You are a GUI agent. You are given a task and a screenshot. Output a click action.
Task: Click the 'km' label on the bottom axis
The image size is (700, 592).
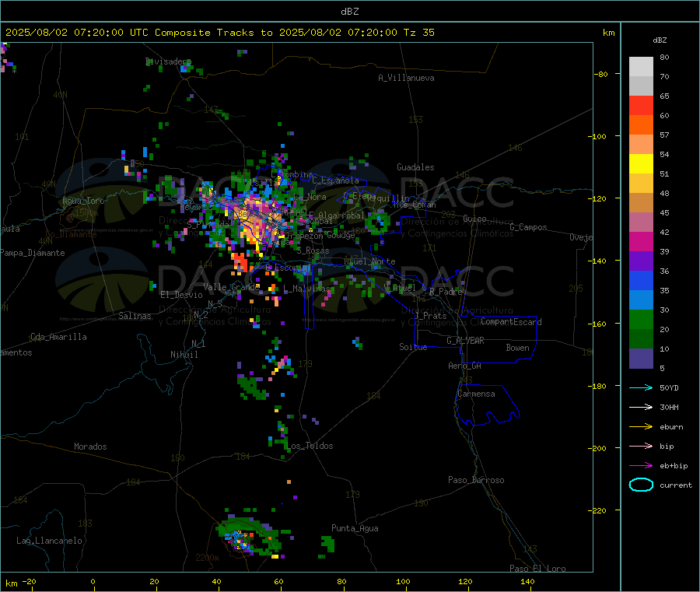12,583
